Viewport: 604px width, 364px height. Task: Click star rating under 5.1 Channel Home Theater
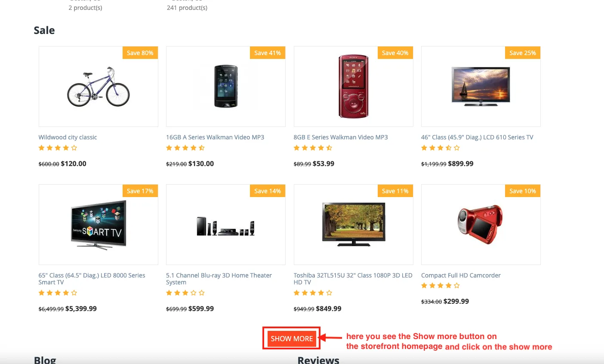(185, 293)
